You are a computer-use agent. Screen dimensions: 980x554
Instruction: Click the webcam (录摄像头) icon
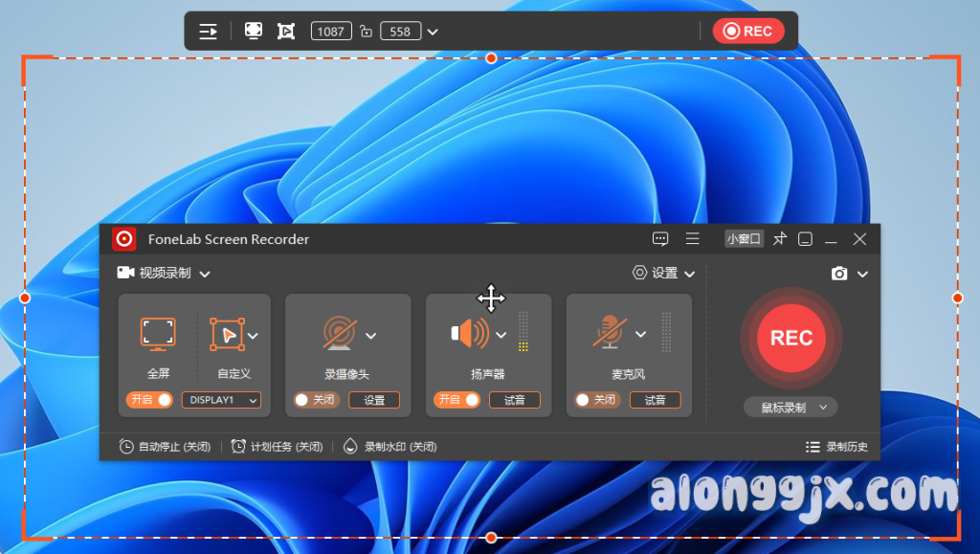coord(338,333)
